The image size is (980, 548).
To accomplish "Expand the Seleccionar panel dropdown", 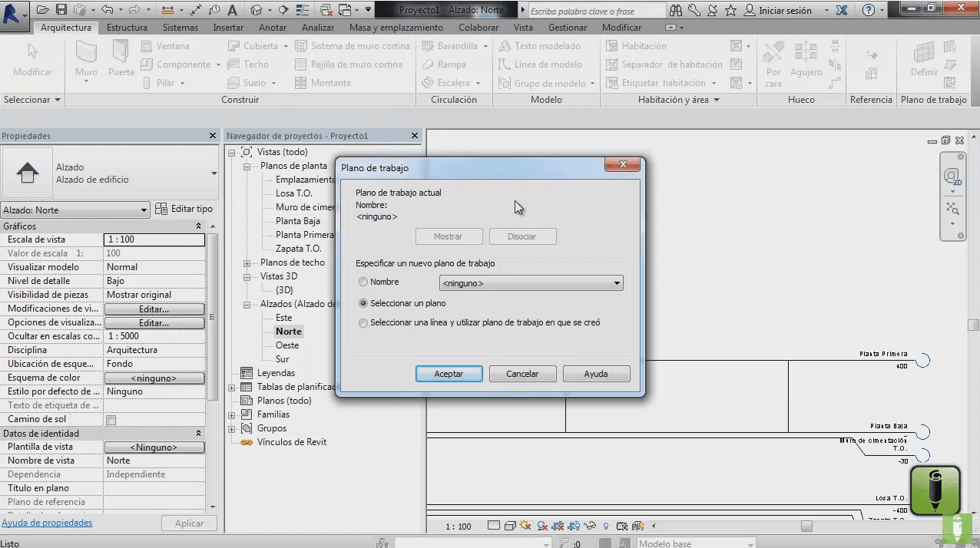I will [32, 100].
